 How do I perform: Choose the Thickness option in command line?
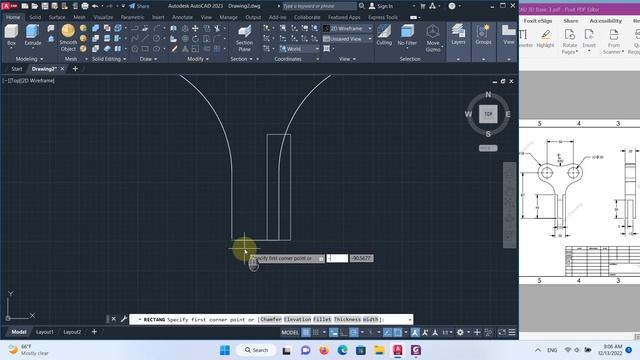click(347, 319)
